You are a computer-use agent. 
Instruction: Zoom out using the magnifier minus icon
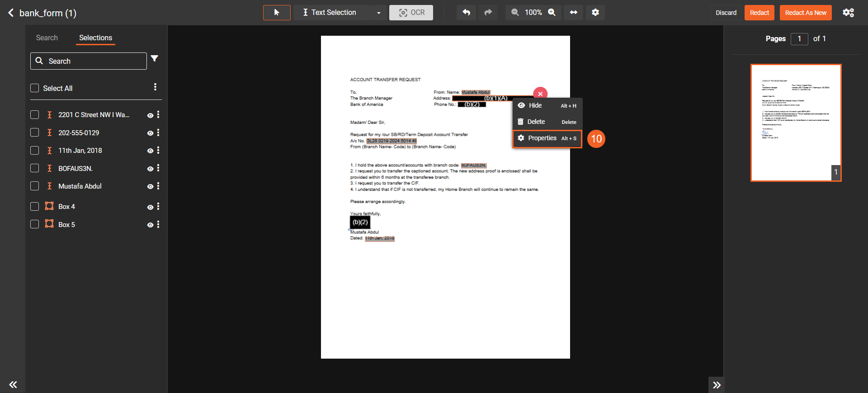pos(515,13)
